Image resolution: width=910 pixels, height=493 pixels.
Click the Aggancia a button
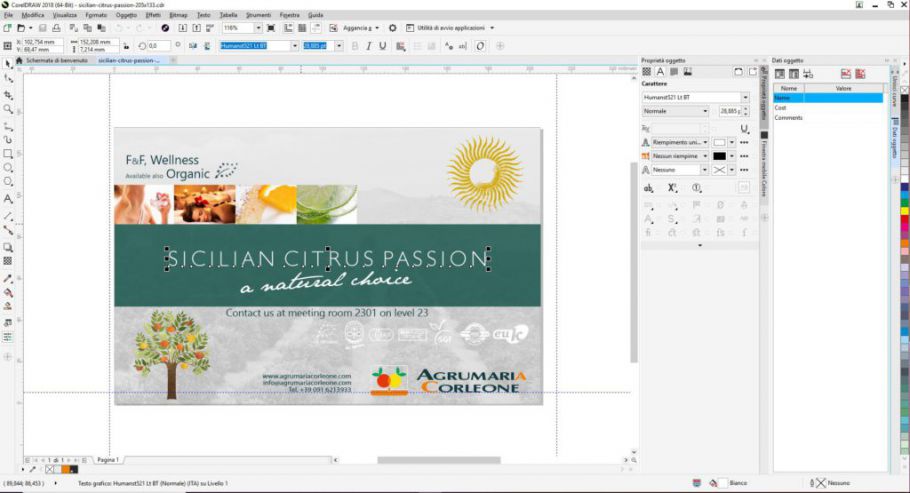tap(360, 28)
